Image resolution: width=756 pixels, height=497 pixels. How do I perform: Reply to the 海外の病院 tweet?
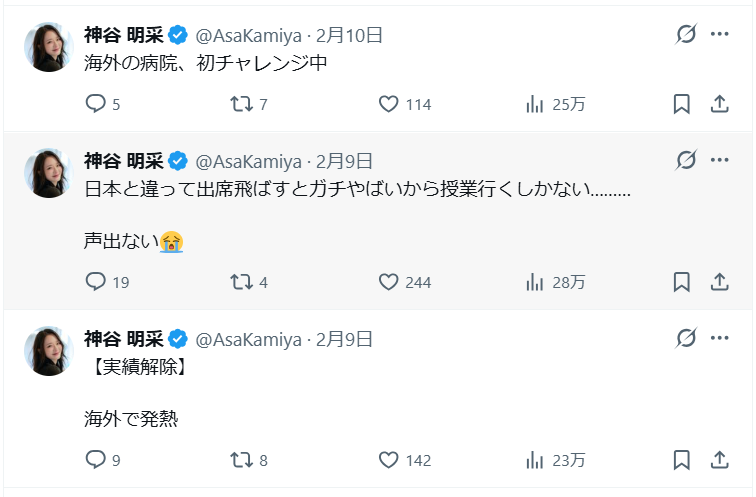96,104
